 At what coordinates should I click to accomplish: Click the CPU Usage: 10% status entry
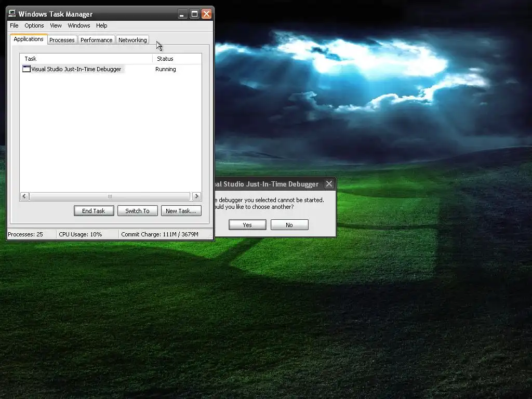point(87,234)
